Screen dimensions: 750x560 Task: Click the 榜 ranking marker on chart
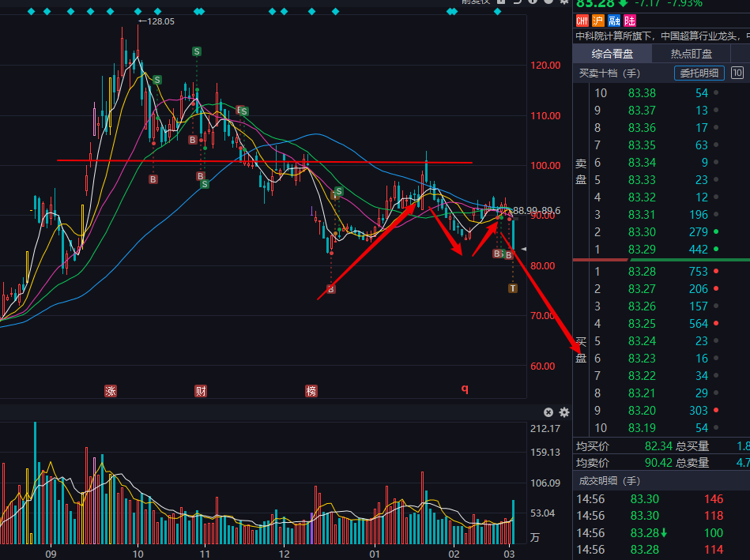(x=311, y=390)
